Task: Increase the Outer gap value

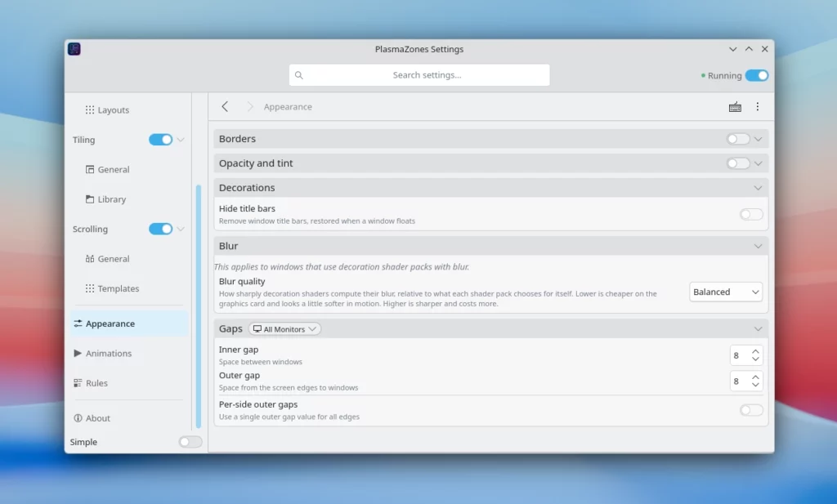Action: [755, 377]
